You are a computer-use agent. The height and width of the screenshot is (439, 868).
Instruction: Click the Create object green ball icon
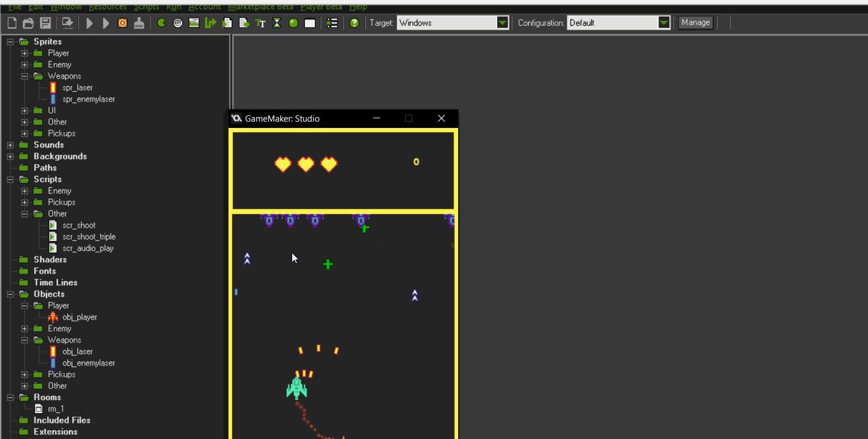tap(293, 23)
